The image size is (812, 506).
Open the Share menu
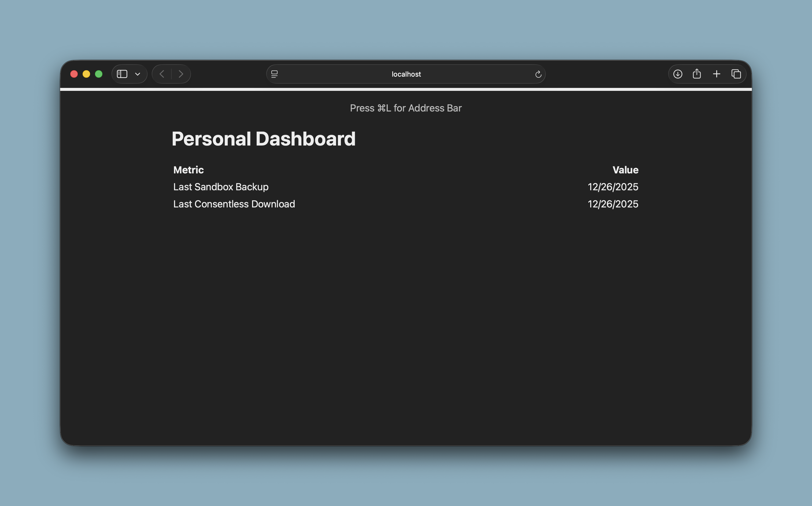pos(697,74)
